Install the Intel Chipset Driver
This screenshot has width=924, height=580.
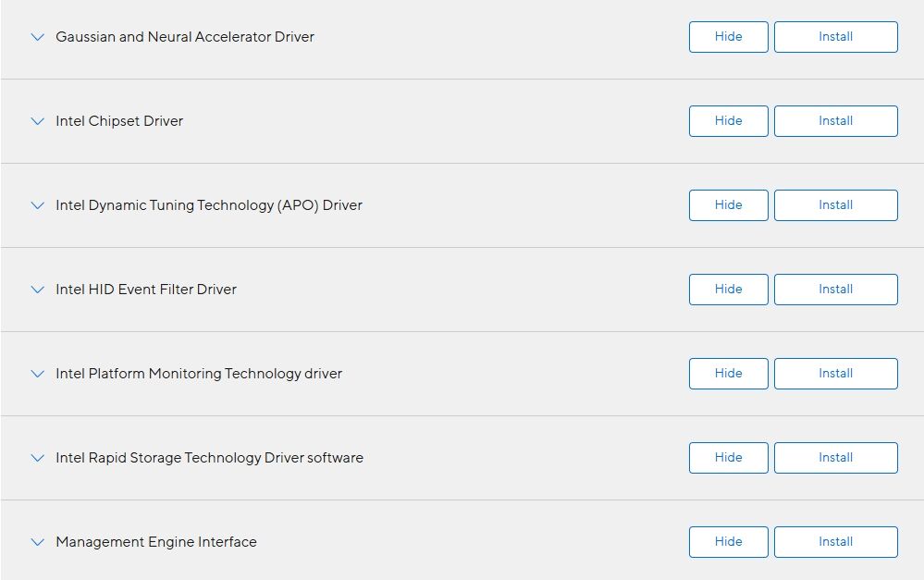coord(835,121)
